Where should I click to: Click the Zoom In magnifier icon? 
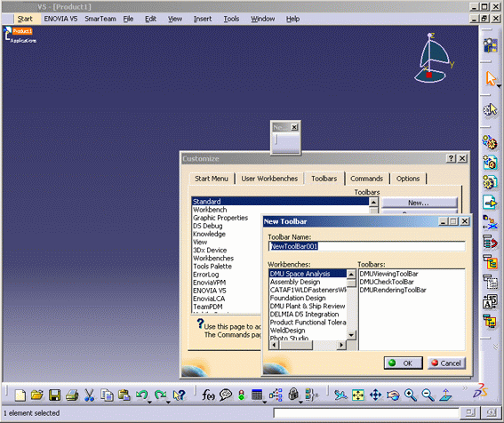[411, 395]
